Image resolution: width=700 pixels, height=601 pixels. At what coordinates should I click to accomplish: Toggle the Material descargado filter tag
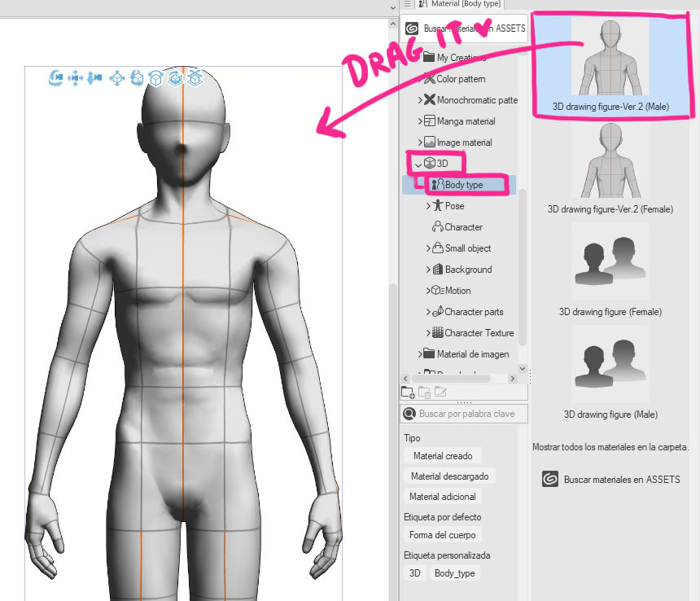tap(449, 476)
